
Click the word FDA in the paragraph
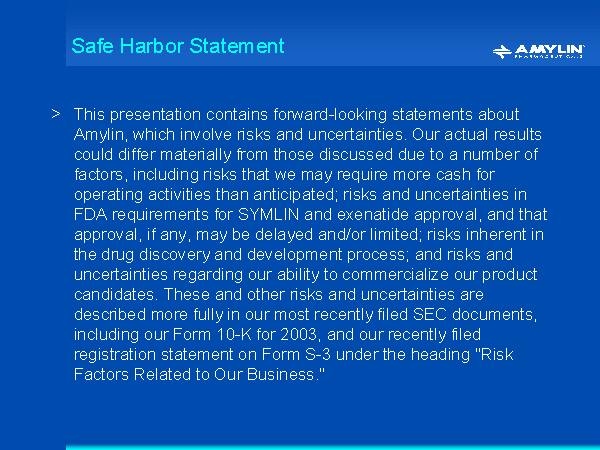91,214
